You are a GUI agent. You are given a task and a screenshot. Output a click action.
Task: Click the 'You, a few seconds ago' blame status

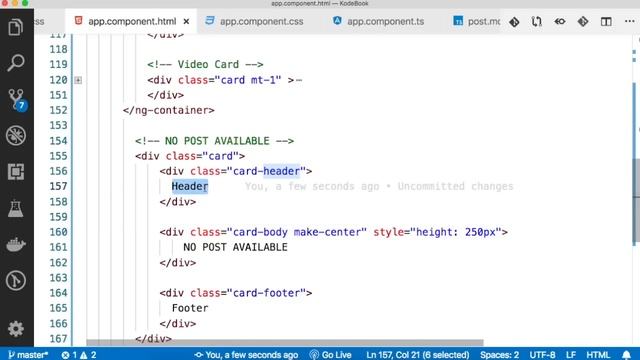pyautogui.click(x=246, y=355)
